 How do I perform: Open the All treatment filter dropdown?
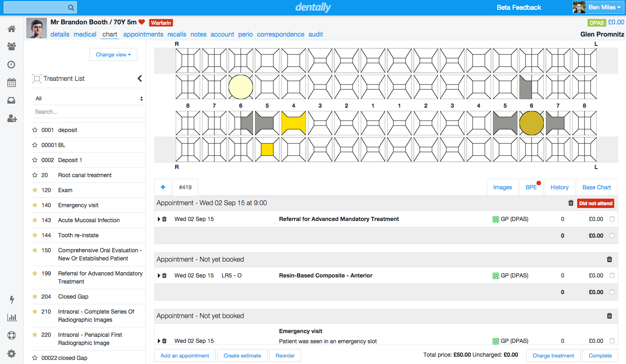89,98
